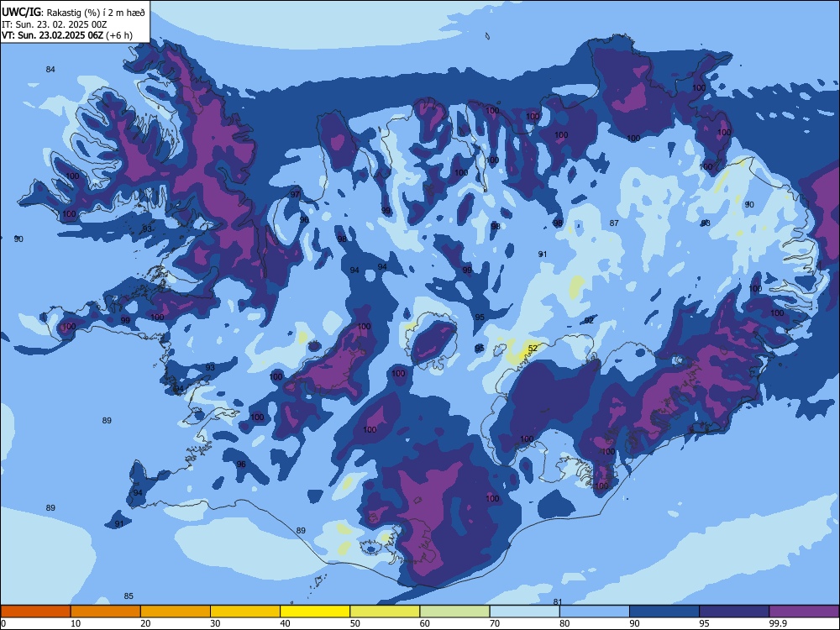Viewport: 840px width, 630px height.
Task: Click the legend tick label 20
Action: pyautogui.click(x=145, y=623)
